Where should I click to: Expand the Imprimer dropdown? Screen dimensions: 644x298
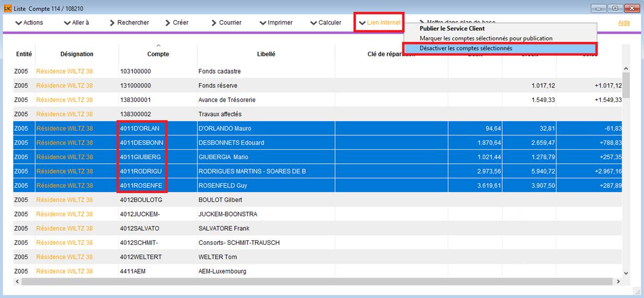(276, 22)
